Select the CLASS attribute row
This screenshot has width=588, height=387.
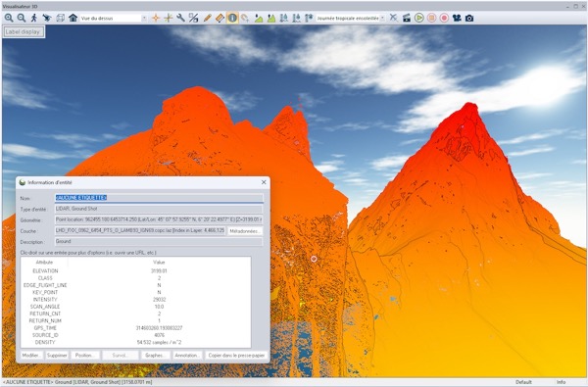pos(136,278)
